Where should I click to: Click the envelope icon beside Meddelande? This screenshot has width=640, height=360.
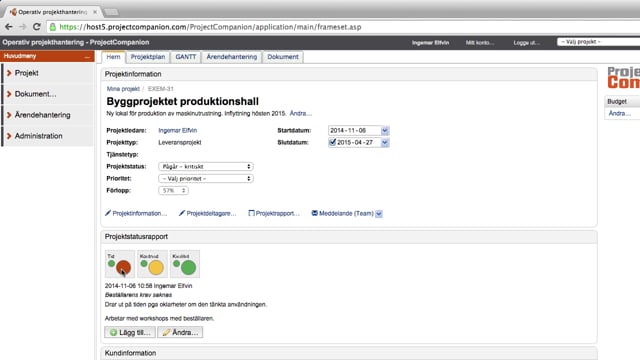(315, 213)
